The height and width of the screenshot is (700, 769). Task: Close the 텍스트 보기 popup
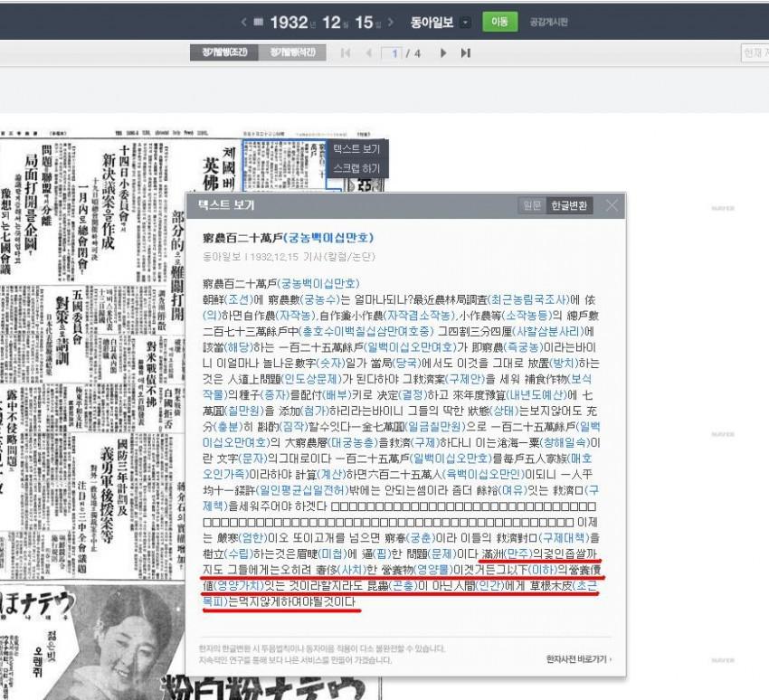(x=612, y=205)
